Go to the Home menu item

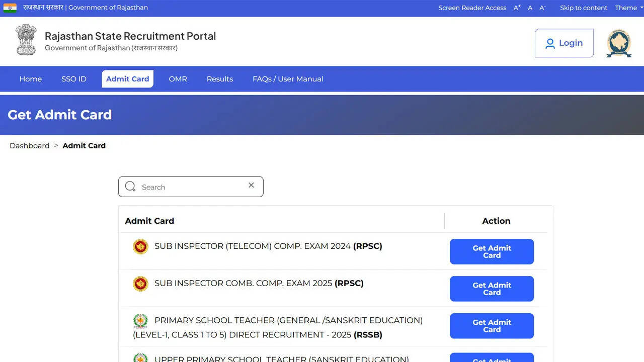click(x=31, y=79)
